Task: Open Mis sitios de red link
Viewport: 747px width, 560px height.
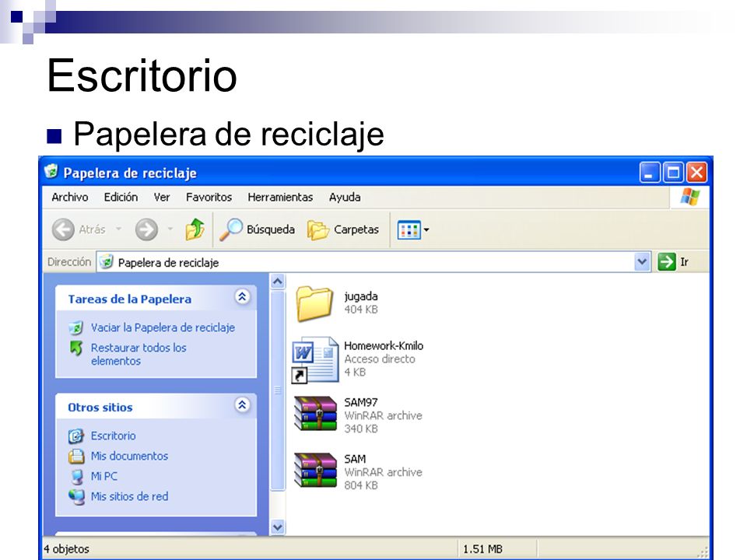Action: 130,496
